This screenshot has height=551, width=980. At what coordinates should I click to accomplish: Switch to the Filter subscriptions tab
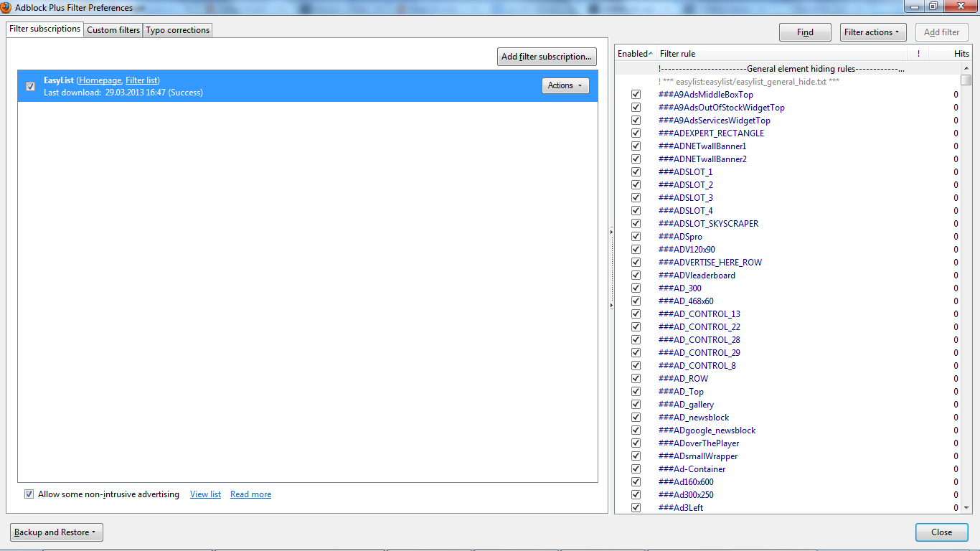(x=44, y=29)
